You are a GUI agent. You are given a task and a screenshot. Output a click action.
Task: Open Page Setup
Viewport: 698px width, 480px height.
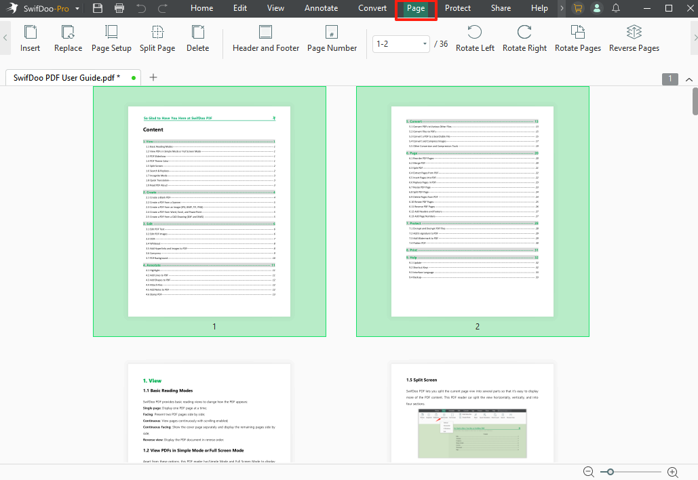point(111,38)
